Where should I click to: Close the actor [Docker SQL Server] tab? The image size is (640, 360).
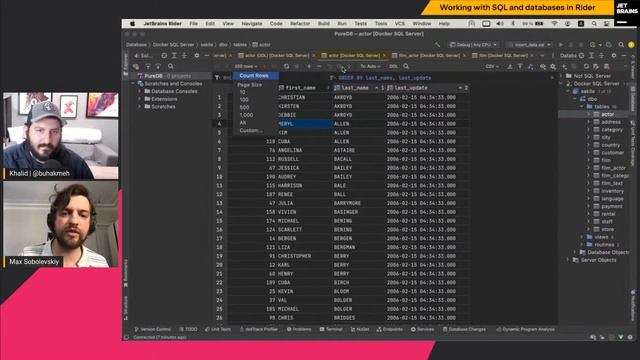(384, 56)
